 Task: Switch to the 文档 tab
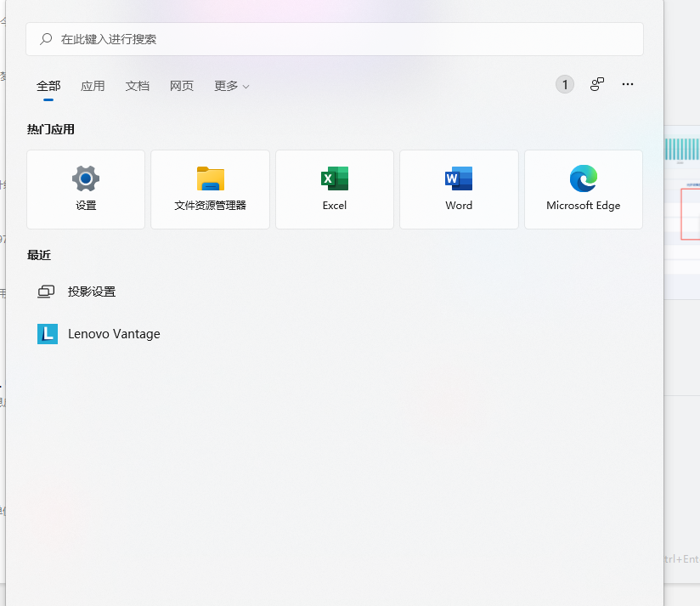coord(137,86)
